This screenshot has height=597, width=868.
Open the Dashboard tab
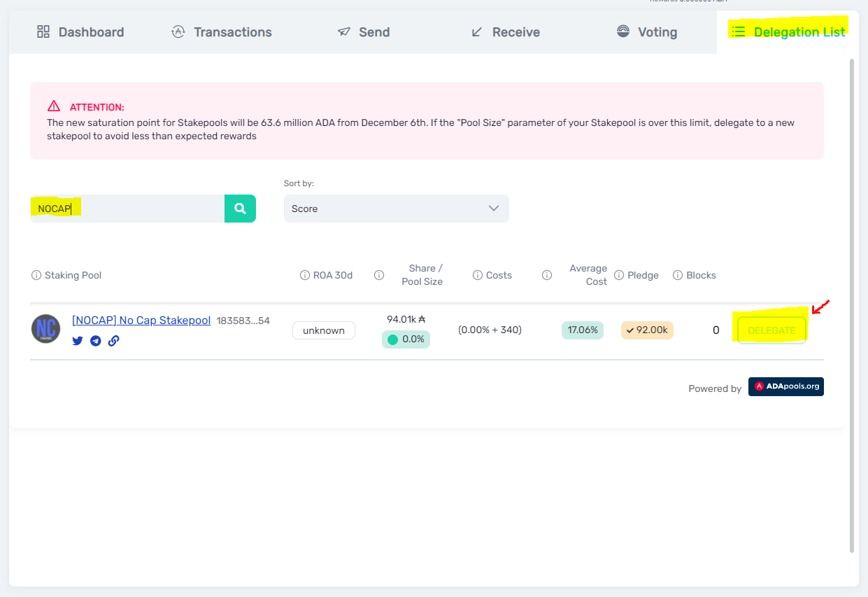click(x=80, y=32)
